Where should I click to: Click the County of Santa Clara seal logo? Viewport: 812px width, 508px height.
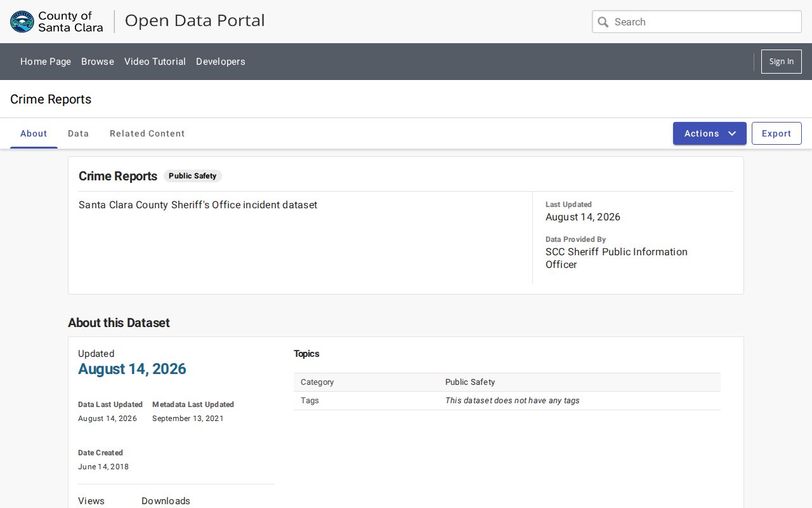coord(22,22)
